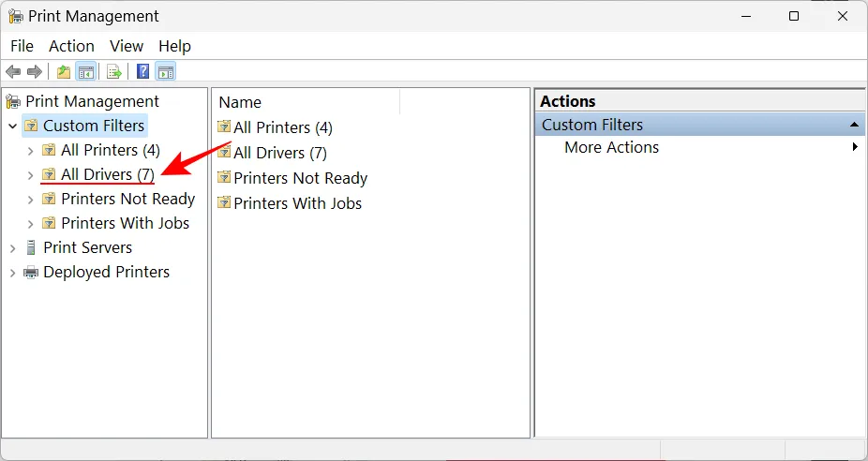Click the Export List toolbar icon
Screen dimensions: 868x461
(113, 72)
